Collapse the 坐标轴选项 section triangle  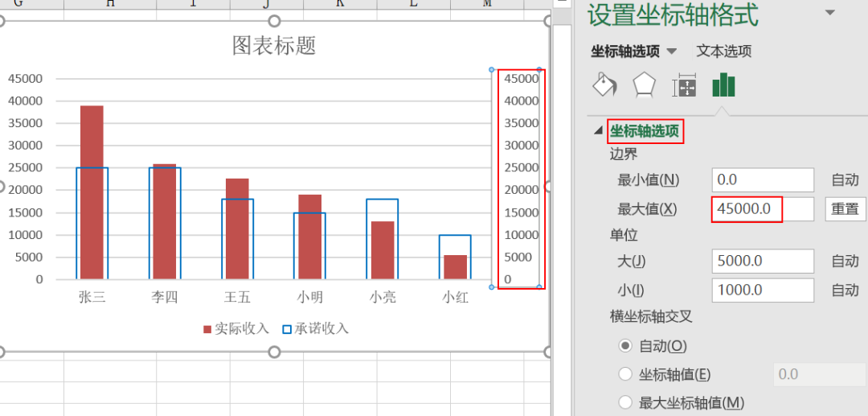[x=598, y=130]
